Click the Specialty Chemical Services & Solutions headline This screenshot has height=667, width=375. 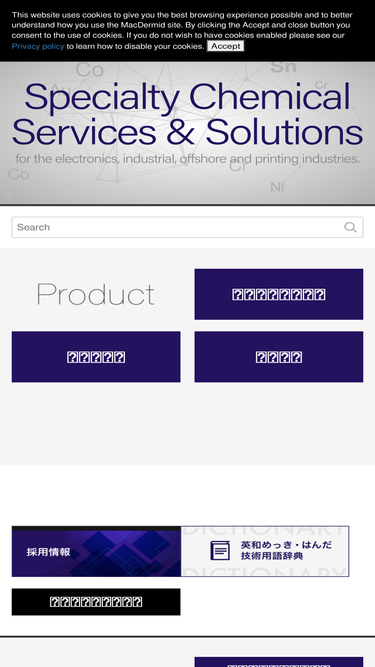click(187, 114)
